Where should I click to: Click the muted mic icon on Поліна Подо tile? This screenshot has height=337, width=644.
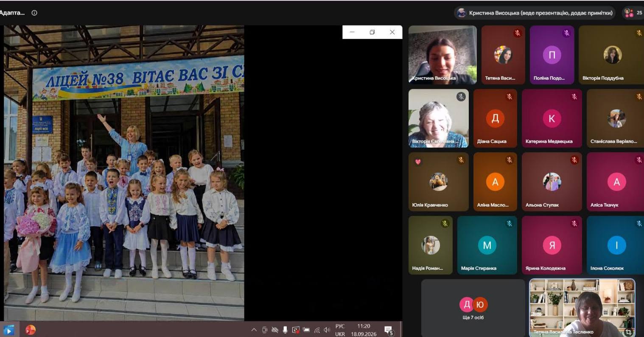click(x=566, y=33)
